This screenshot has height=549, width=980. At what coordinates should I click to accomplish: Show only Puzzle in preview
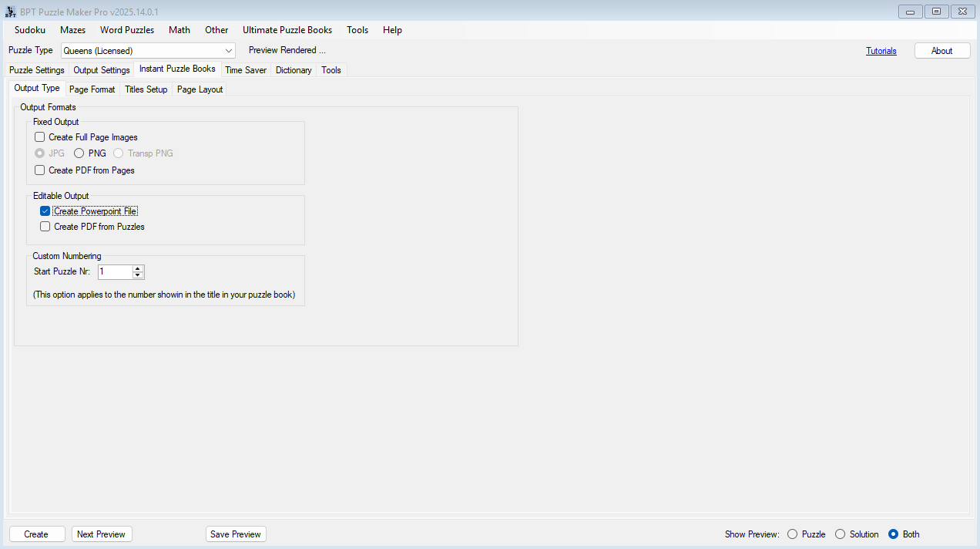pos(793,534)
